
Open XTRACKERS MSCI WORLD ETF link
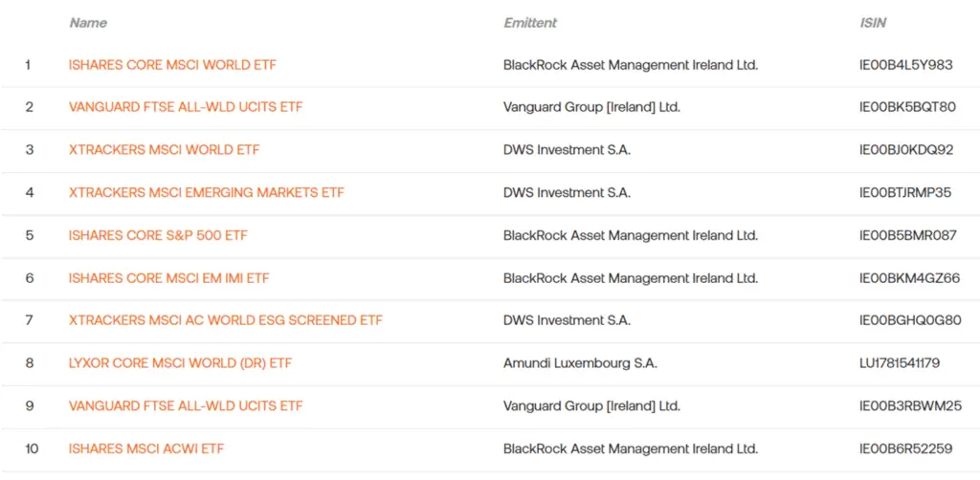tap(165, 150)
